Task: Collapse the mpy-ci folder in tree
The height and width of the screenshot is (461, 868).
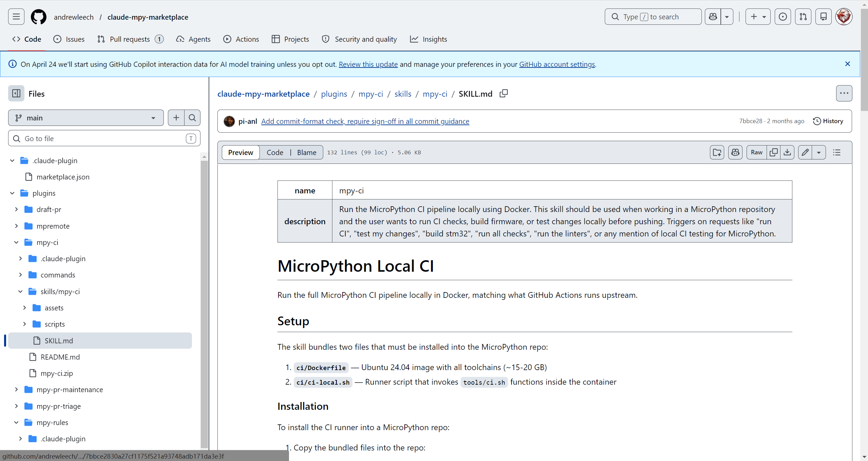Action: (x=16, y=242)
